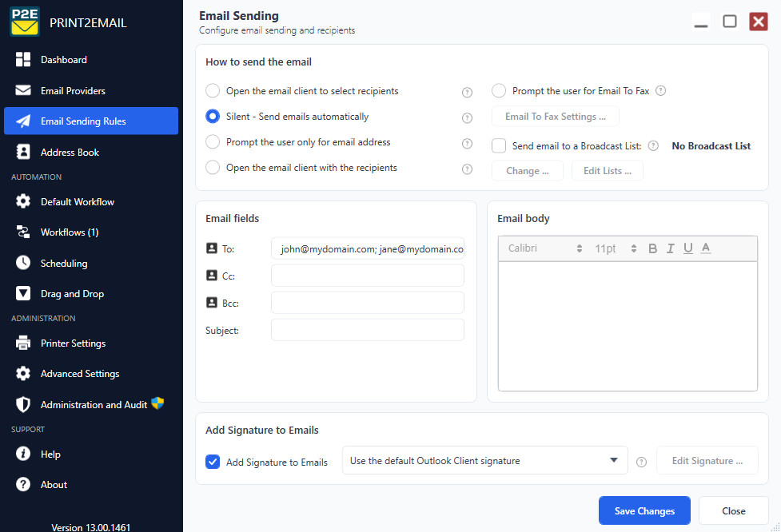Toggle underline in email body toolbar
The width and height of the screenshot is (781, 532).
687,248
